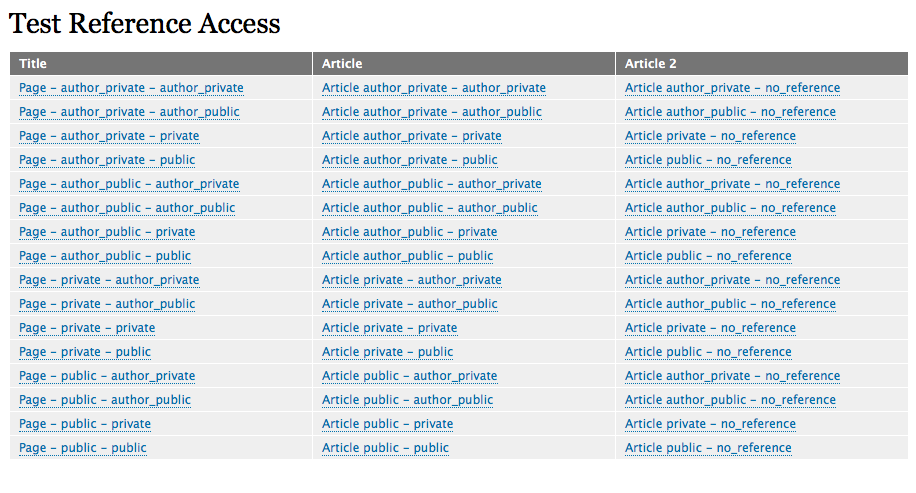
Task: Click Page – public – author_public link
Action: click(105, 400)
